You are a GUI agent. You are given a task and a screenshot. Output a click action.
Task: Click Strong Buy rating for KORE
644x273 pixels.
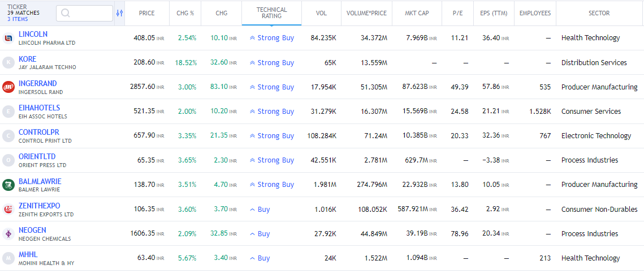(272, 62)
